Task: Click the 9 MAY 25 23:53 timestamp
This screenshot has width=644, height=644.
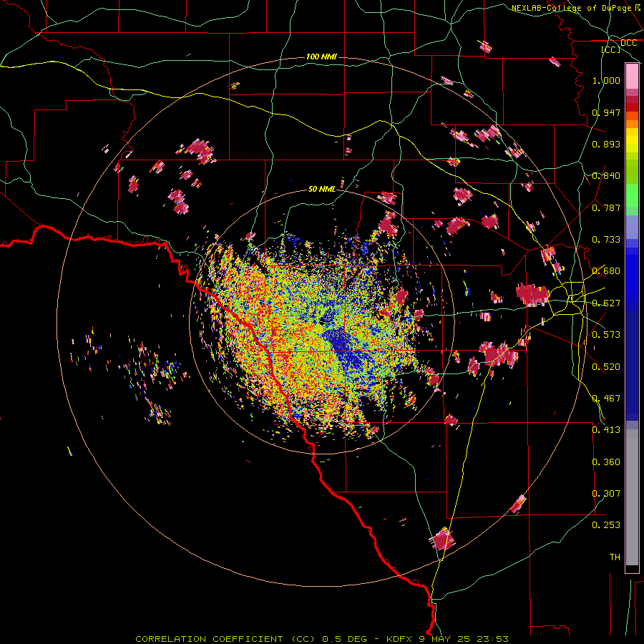Action: pyautogui.click(x=464, y=639)
